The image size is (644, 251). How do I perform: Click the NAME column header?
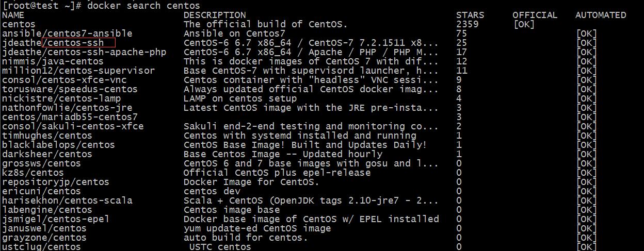click(13, 15)
